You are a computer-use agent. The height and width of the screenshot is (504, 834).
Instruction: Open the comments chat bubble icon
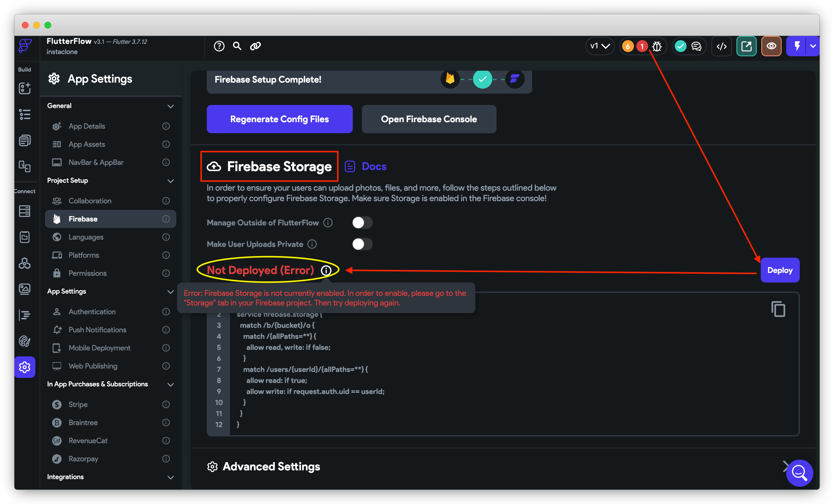tap(696, 46)
